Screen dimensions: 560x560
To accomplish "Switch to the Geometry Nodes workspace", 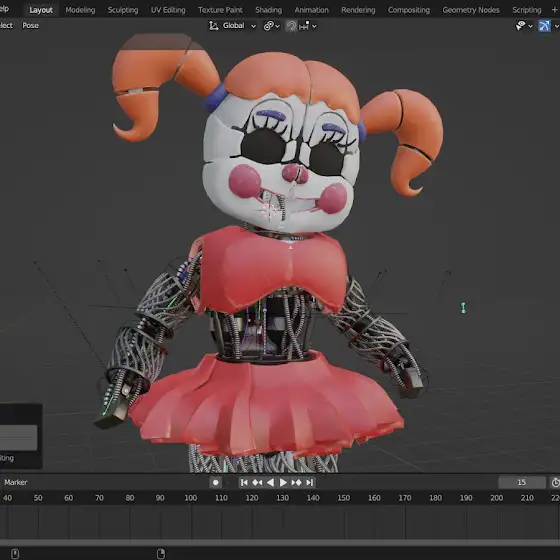I will pos(471,10).
